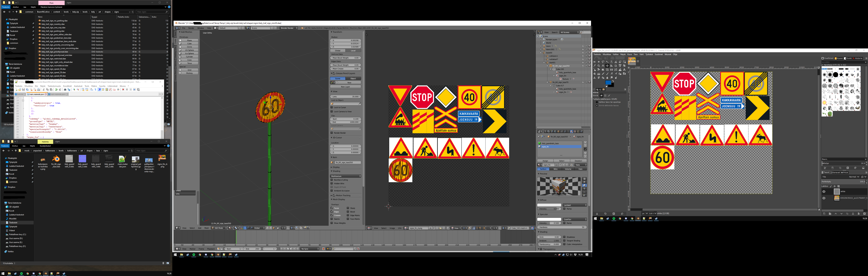
Task: Switch to the Fontit tab in GIMP
Action: pos(848,58)
